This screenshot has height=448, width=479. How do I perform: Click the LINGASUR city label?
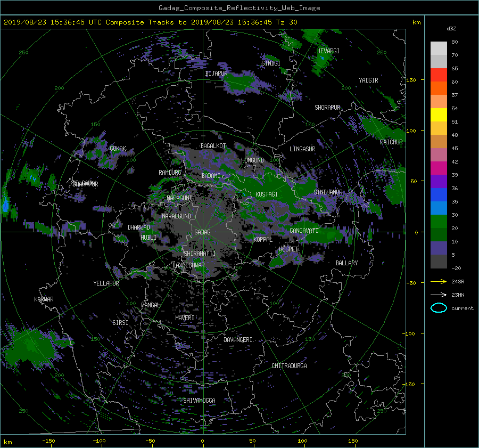click(302, 149)
